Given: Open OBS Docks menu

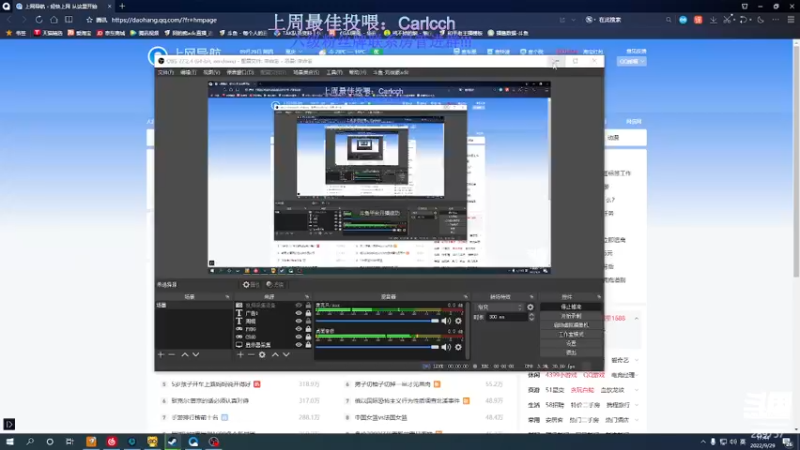Looking at the screenshot, I should [240, 72].
